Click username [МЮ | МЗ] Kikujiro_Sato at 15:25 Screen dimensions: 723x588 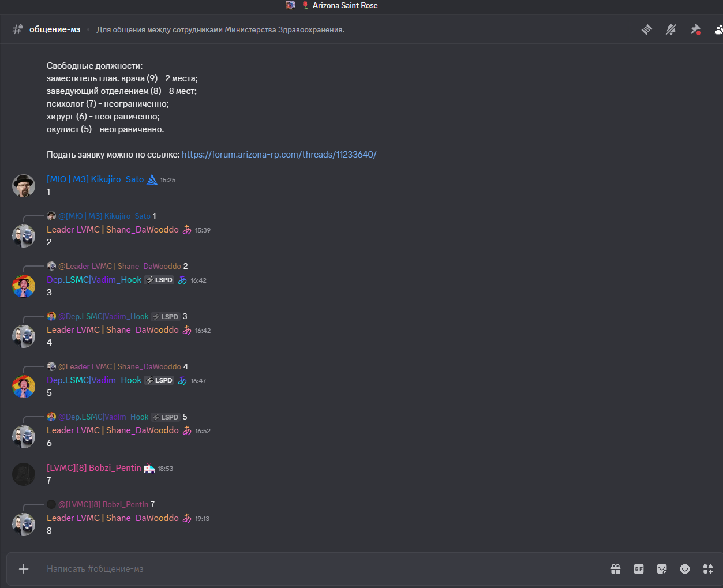click(x=95, y=179)
